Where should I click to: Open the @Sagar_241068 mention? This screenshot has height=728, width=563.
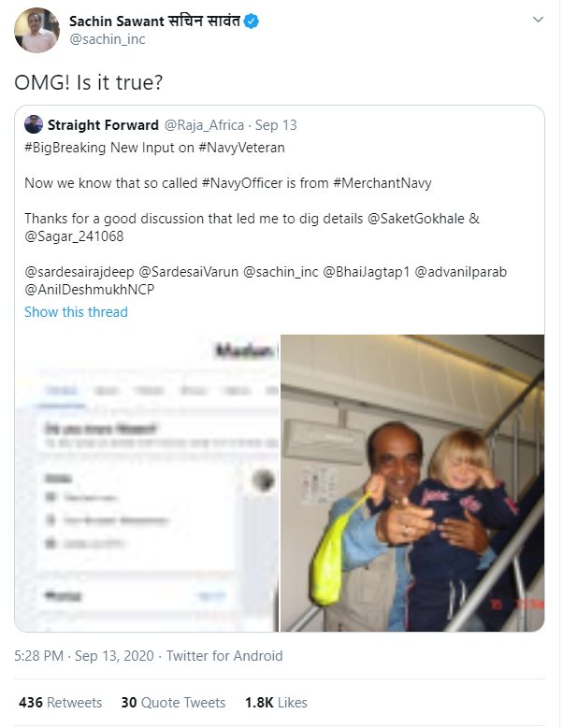point(74,236)
